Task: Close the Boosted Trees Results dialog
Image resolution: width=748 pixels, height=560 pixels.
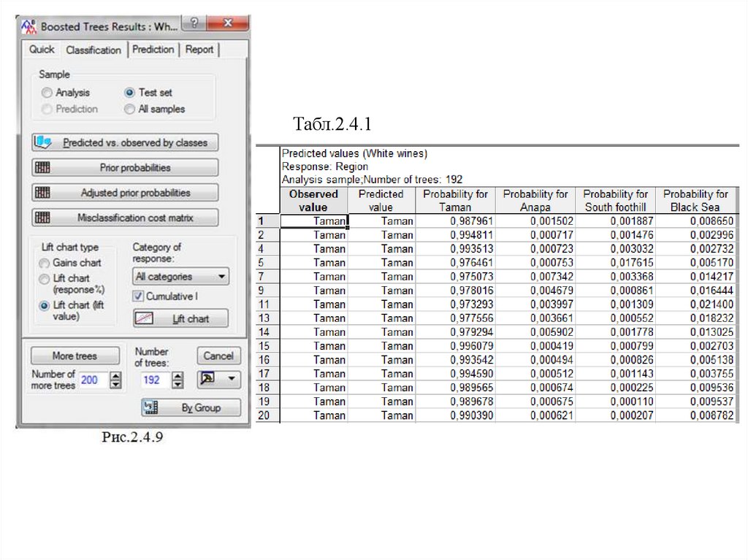Action: click(228, 23)
